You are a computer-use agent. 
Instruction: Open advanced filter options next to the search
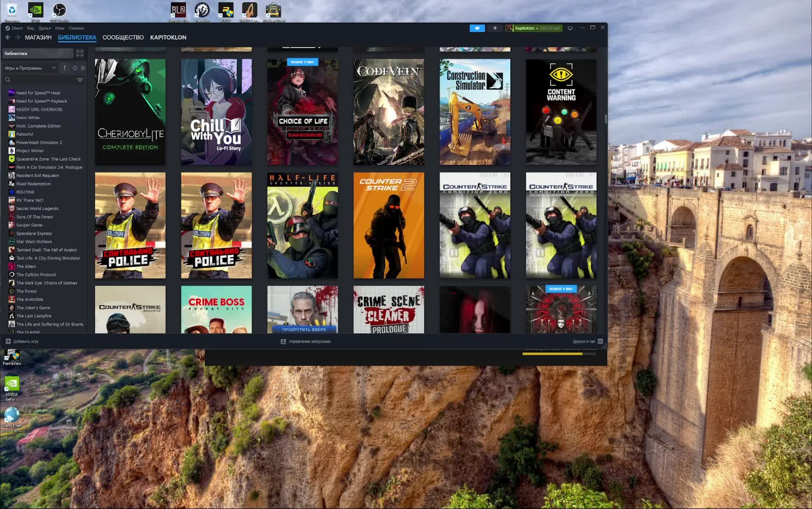[x=80, y=80]
